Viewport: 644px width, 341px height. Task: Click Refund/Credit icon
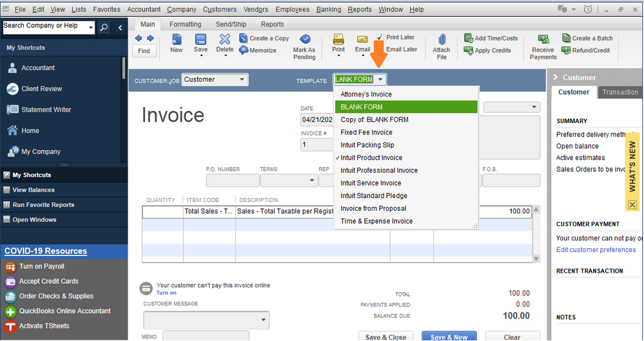[x=567, y=50]
